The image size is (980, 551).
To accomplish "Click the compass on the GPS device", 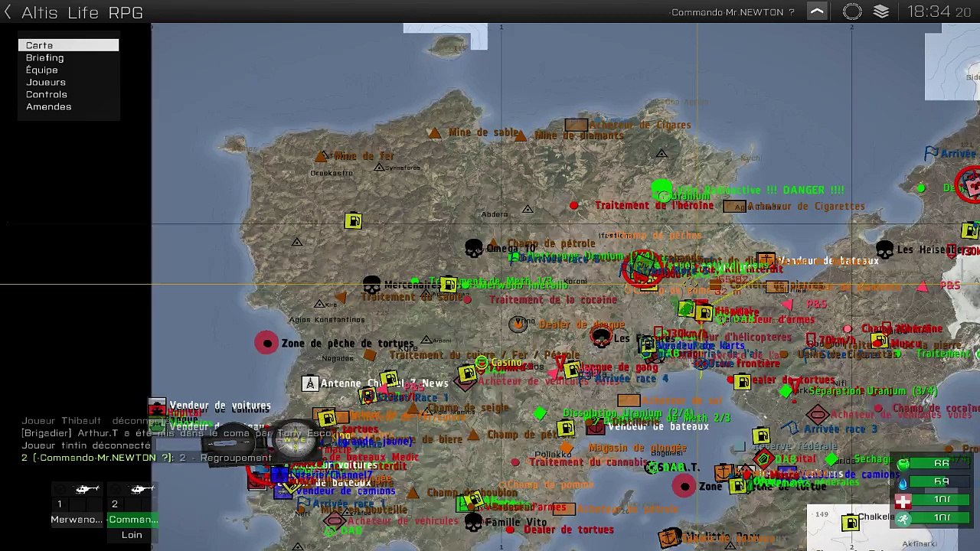I will 295,441.
